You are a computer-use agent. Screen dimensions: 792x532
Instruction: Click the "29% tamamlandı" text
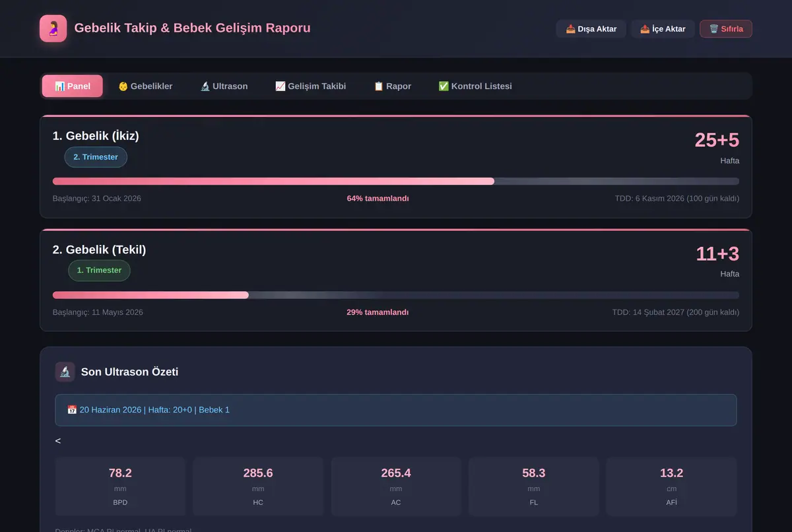378,312
